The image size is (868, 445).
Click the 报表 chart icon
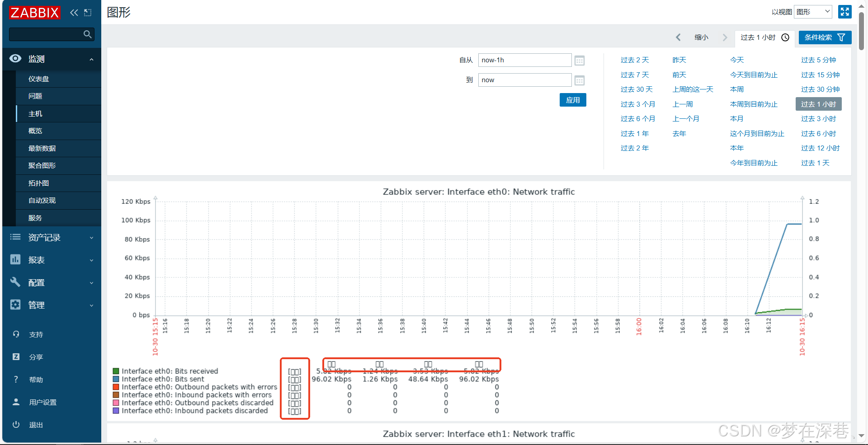pos(15,259)
